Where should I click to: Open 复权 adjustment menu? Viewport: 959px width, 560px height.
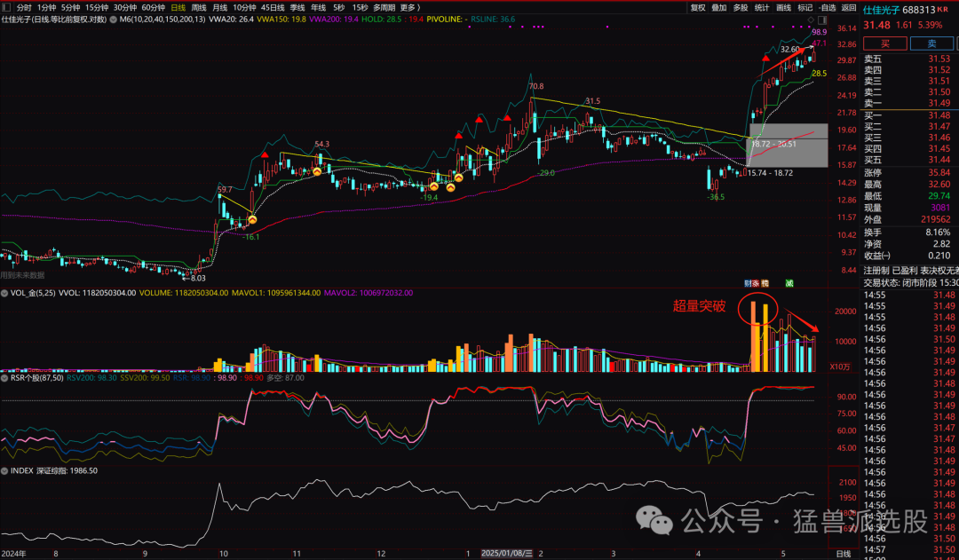[x=698, y=8]
